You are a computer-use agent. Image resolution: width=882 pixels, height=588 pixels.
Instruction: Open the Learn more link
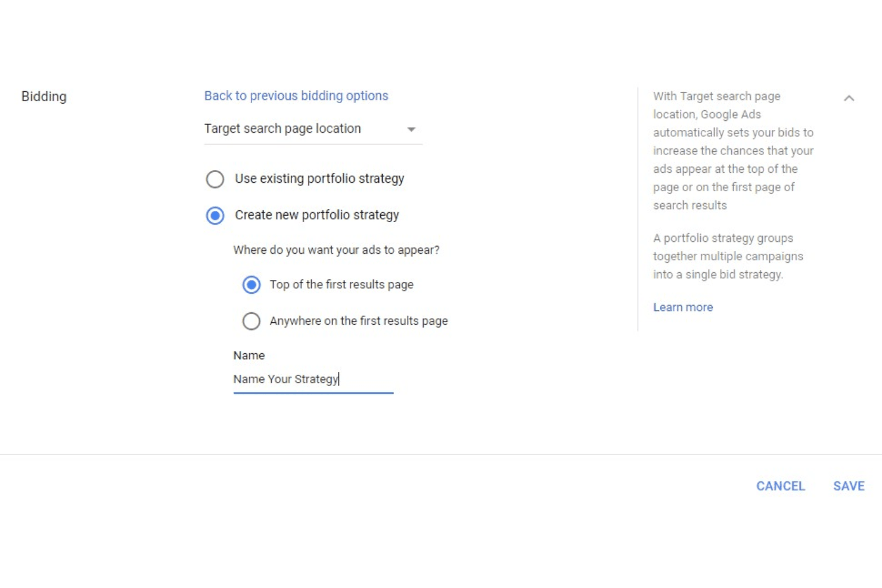click(x=683, y=307)
